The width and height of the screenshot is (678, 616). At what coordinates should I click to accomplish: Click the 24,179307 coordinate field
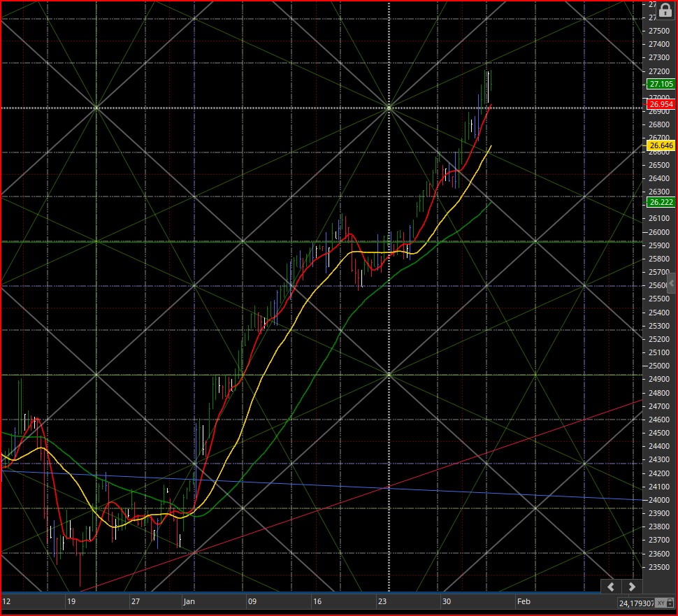pyautogui.click(x=636, y=603)
